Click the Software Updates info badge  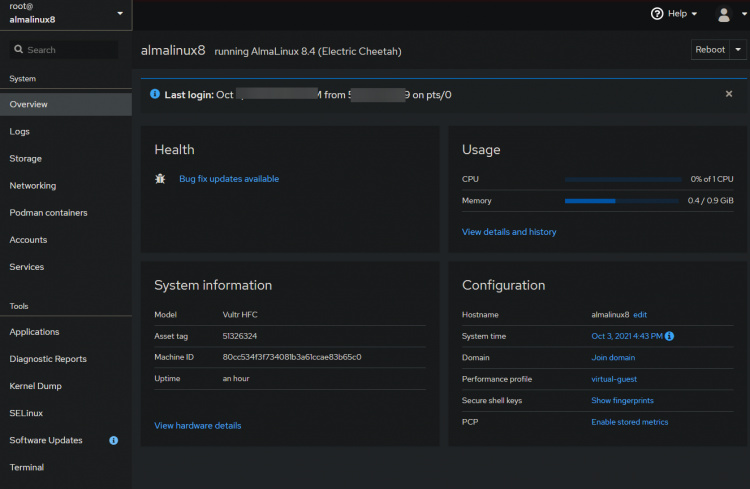coord(113,440)
